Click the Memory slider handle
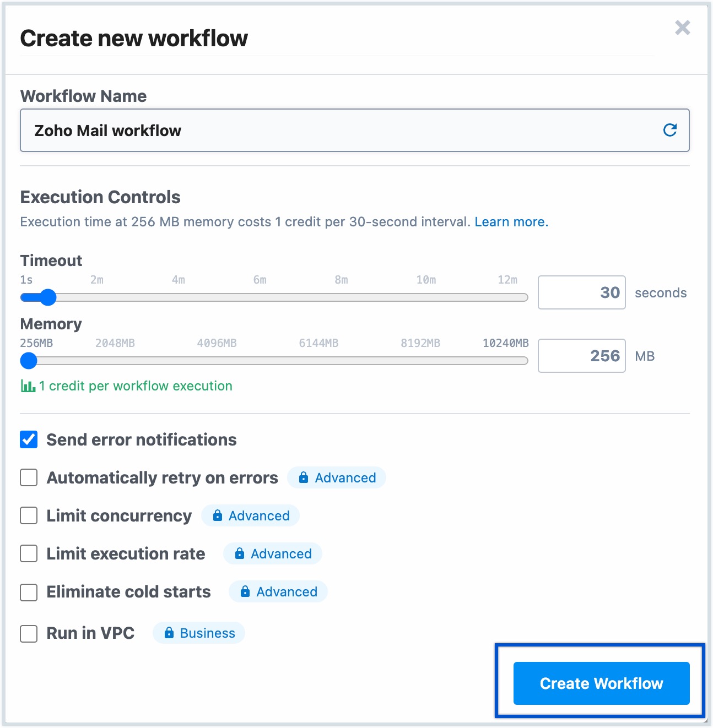This screenshot has height=728, width=713. [x=29, y=361]
